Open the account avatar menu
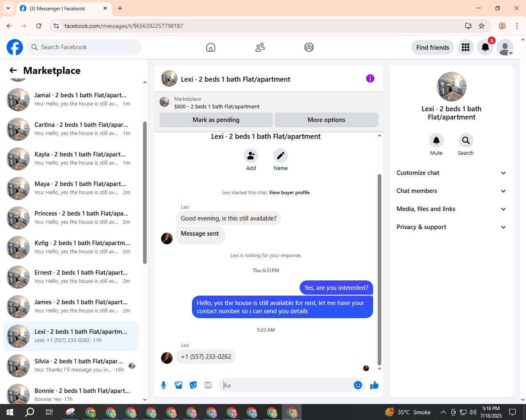 tap(505, 47)
